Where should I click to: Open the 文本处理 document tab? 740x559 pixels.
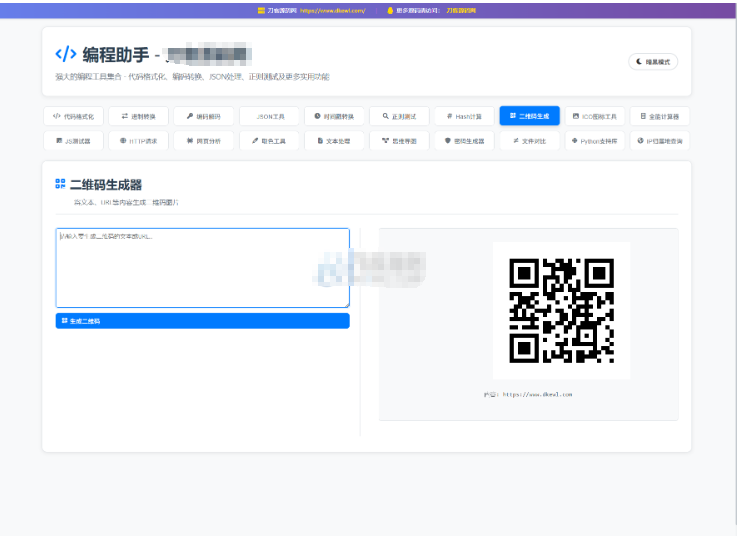334,141
